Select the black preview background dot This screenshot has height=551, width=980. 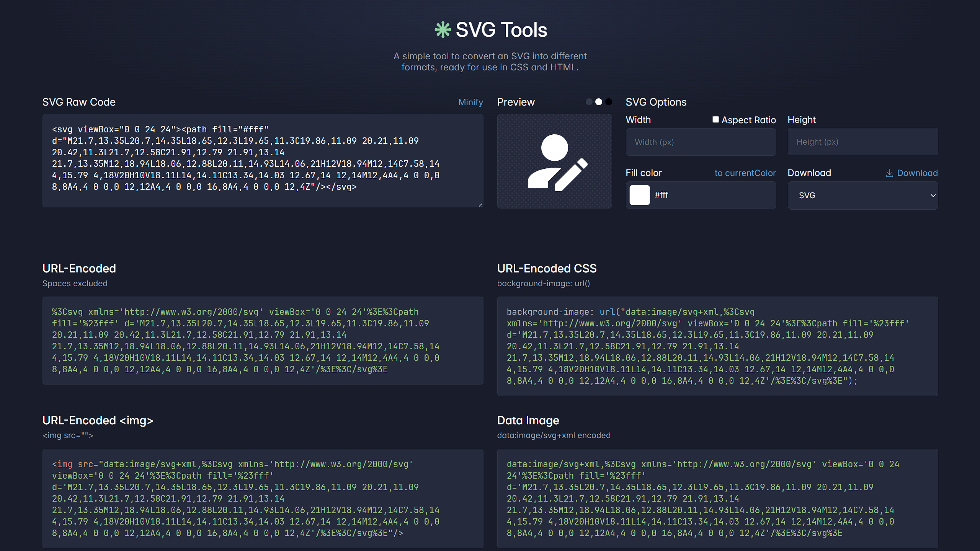pos(609,102)
